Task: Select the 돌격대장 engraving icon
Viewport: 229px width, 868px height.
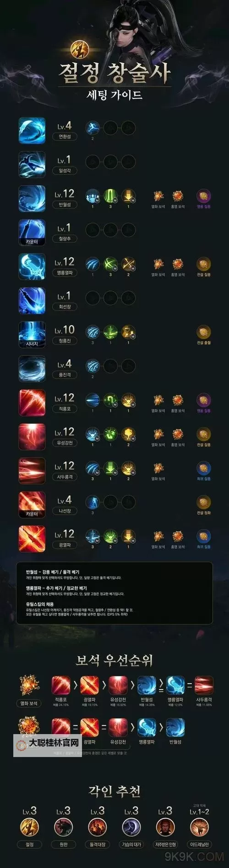Action: [x=98, y=828]
